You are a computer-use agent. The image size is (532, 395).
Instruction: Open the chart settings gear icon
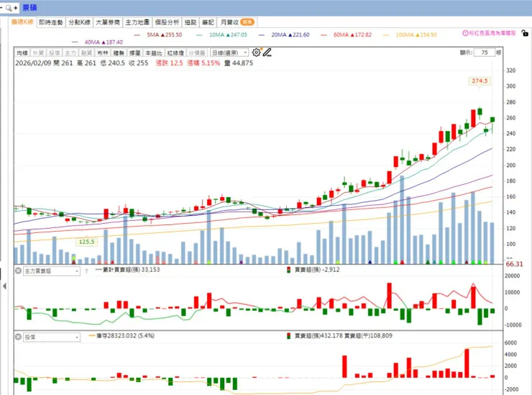(x=256, y=53)
